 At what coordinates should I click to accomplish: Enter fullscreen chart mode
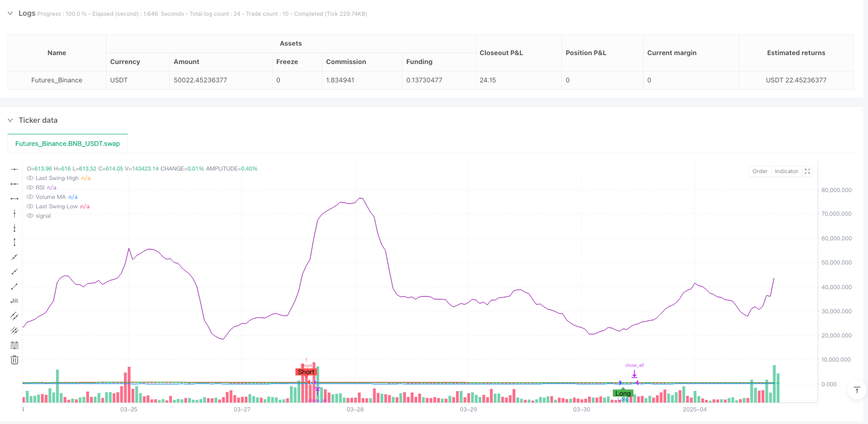click(807, 171)
